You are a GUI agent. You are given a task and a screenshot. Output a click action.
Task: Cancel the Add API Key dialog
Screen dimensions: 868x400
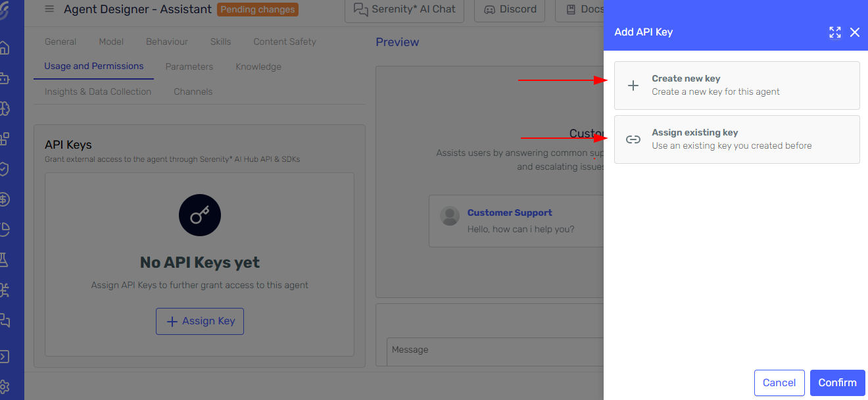[x=779, y=383]
